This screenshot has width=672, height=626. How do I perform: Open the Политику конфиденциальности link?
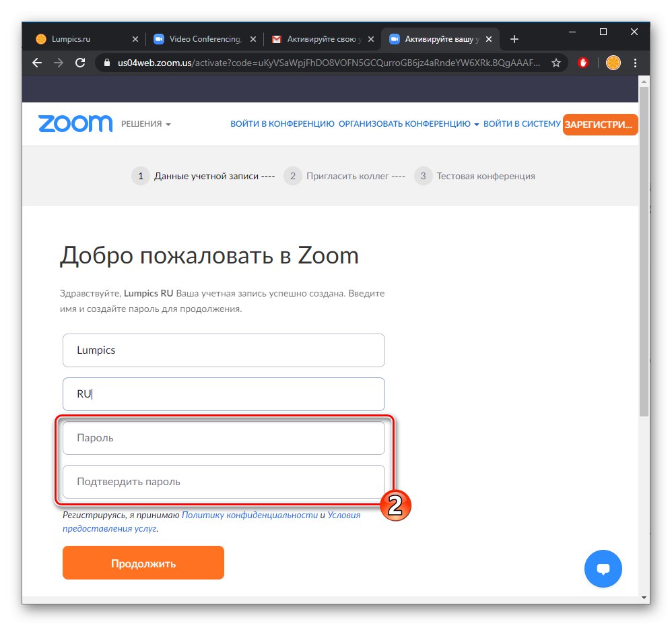(249, 515)
